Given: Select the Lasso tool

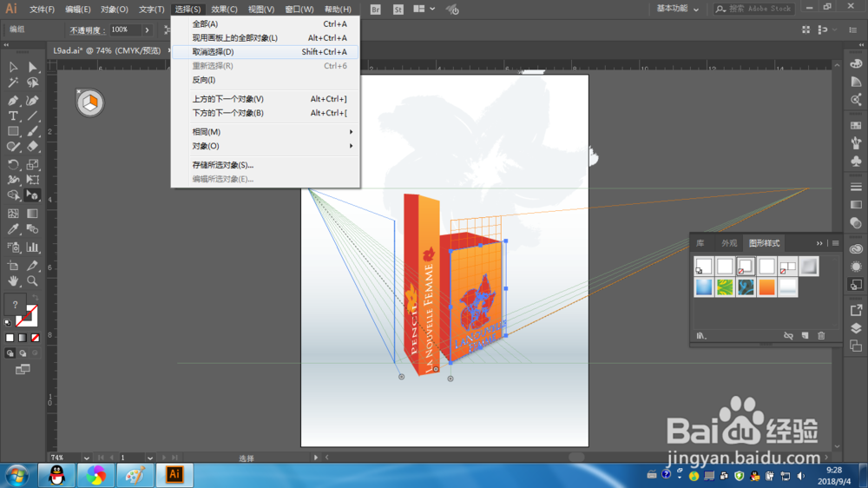Looking at the screenshot, I should [x=33, y=82].
